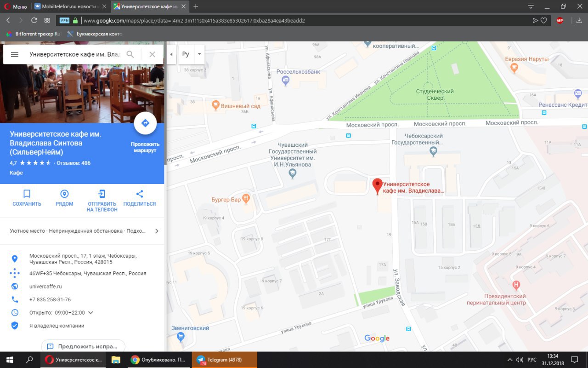Click the address bar URL
Image resolution: width=588 pixels, height=368 pixels.
click(x=194, y=20)
